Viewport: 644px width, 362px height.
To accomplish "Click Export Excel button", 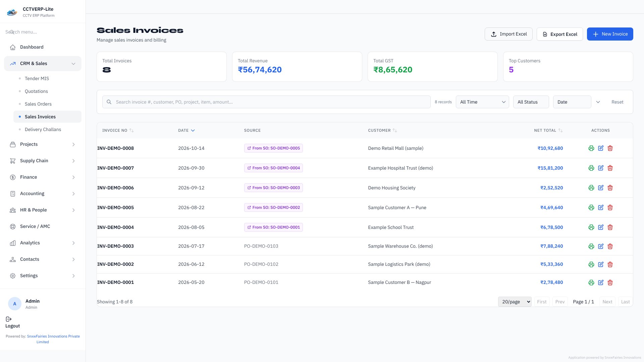I will [559, 34].
